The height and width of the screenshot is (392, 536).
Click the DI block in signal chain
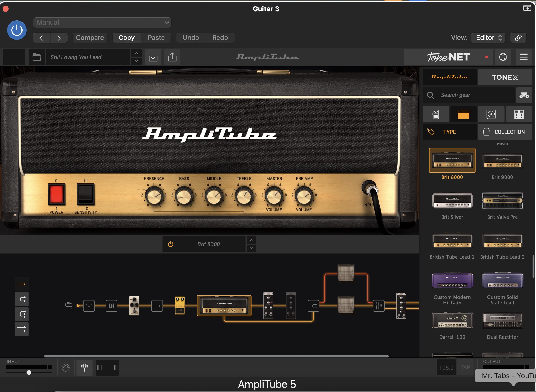111,306
